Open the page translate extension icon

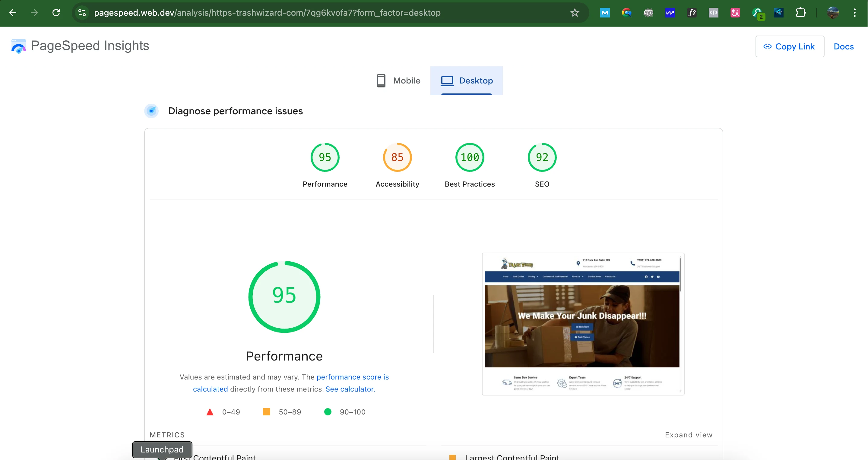pos(735,13)
